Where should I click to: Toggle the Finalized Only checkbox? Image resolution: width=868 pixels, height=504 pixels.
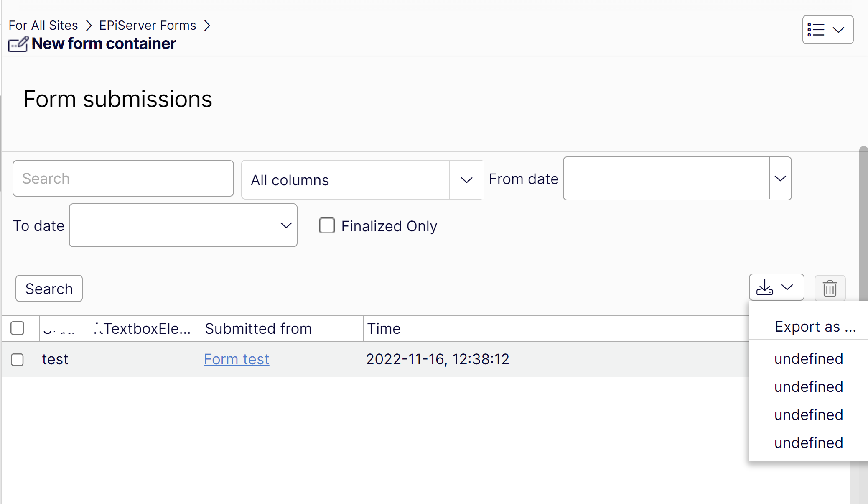point(327,225)
